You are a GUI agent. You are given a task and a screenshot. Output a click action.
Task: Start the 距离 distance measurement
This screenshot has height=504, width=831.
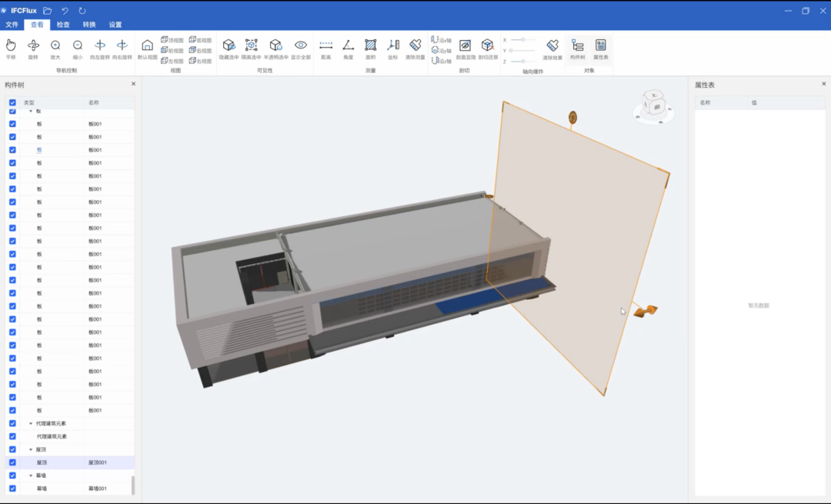click(326, 48)
